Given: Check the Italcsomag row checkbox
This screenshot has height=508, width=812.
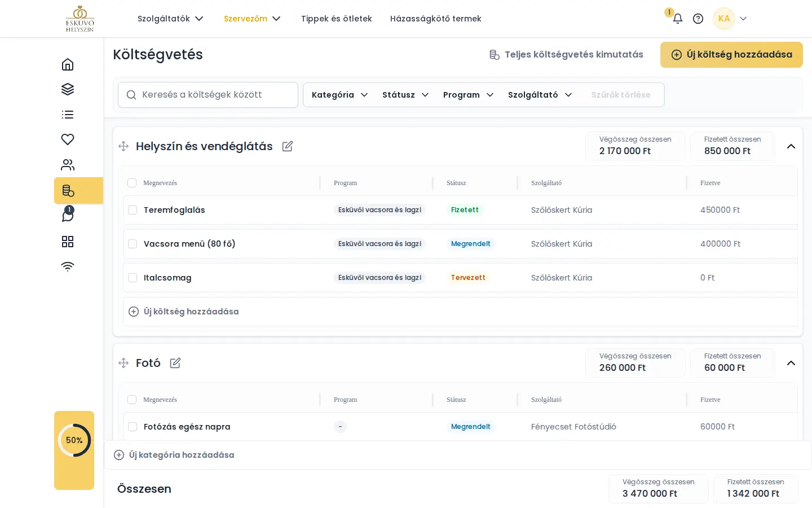Looking at the screenshot, I should [x=133, y=278].
